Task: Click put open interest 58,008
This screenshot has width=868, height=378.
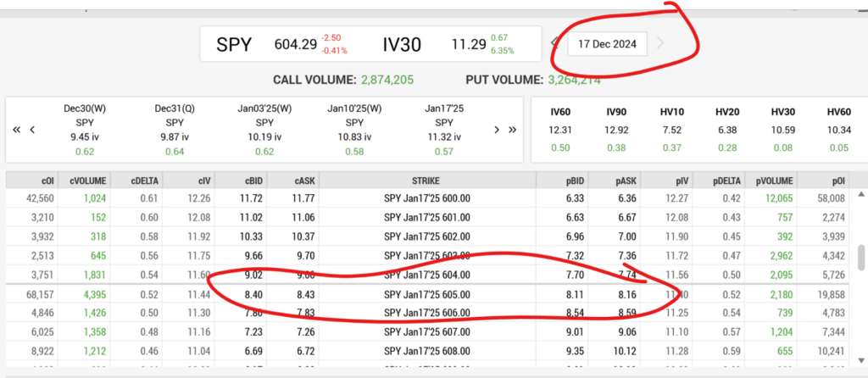Action: [x=831, y=198]
